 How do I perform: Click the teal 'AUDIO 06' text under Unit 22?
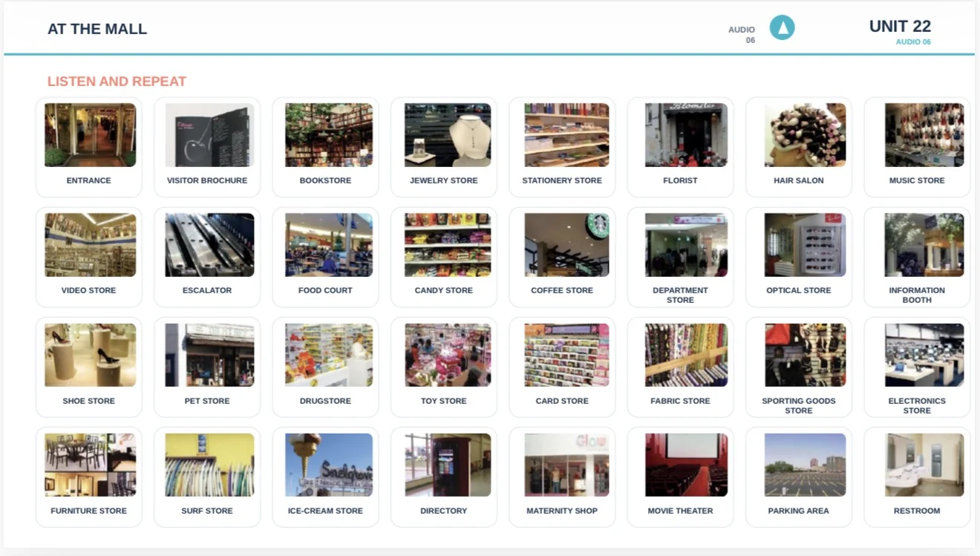click(913, 42)
